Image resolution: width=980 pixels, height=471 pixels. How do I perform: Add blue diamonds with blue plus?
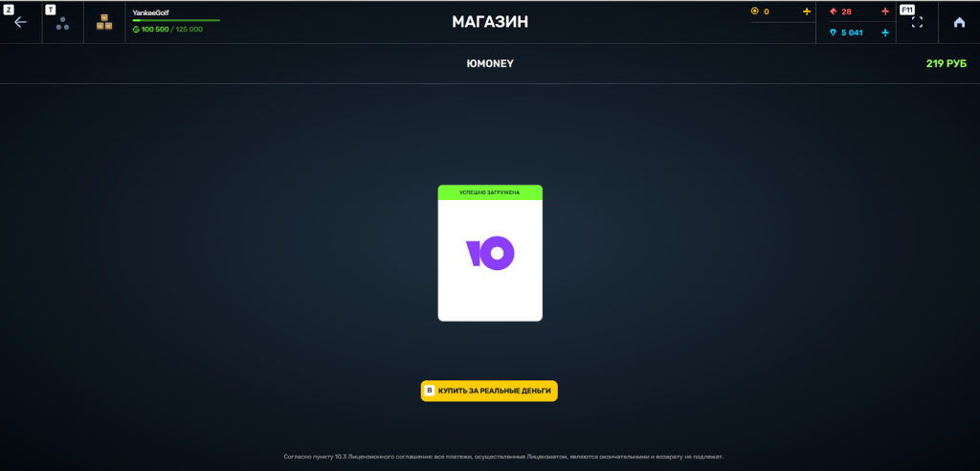tap(885, 33)
